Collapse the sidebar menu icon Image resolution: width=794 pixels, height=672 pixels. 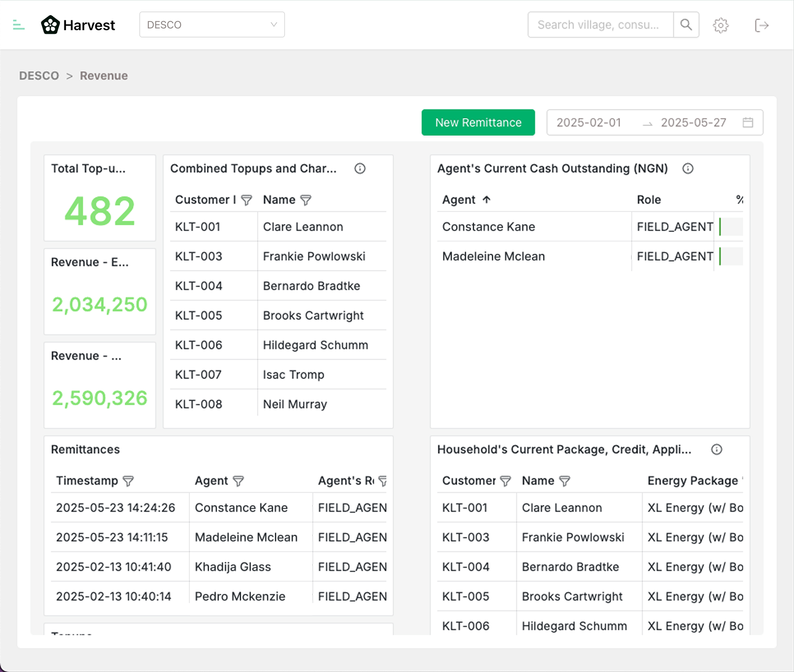(x=18, y=25)
